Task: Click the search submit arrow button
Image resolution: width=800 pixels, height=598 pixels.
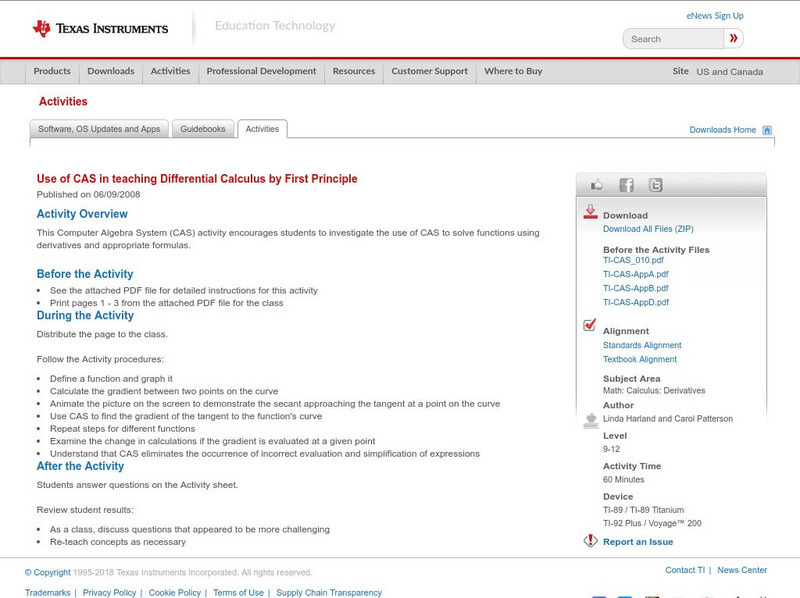Action: [x=734, y=39]
